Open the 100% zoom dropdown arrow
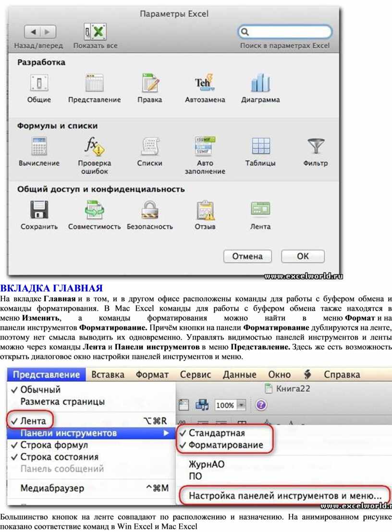392x532 pixels. [241, 405]
